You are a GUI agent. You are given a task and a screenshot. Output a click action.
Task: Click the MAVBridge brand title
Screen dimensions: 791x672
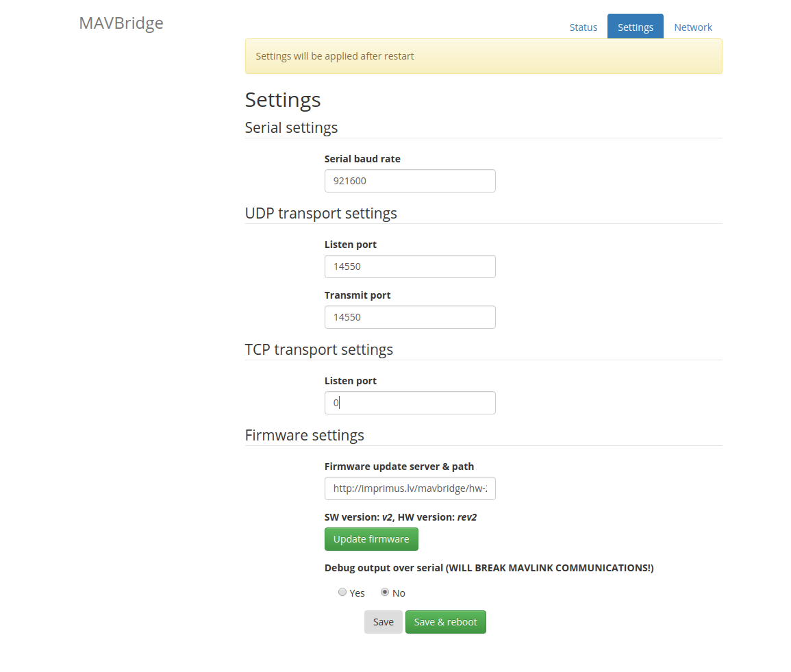121,23
